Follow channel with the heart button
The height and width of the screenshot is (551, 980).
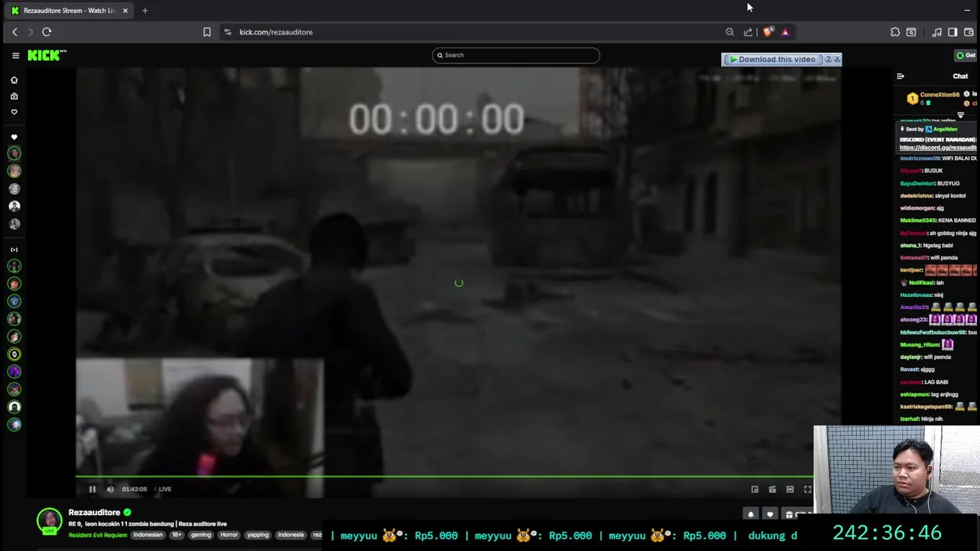770,514
